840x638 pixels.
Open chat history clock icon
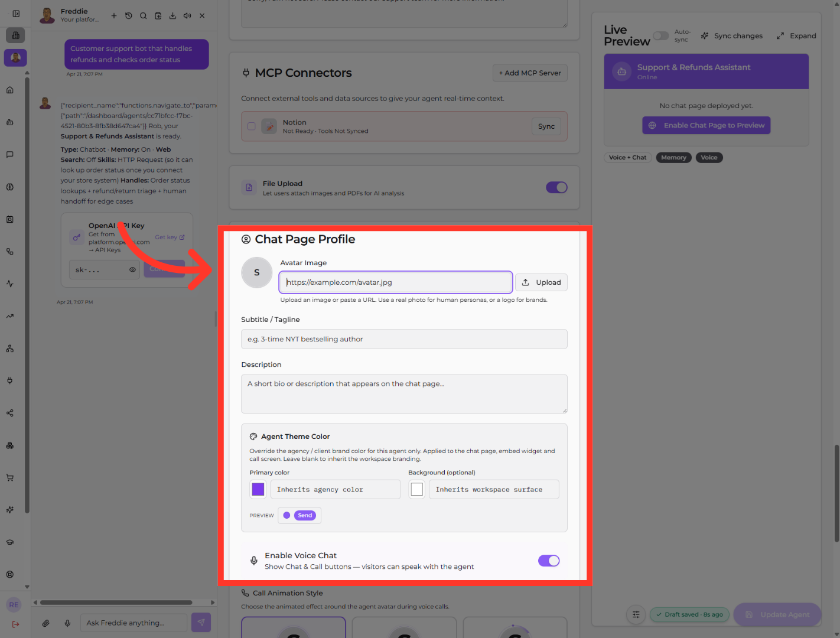coord(129,16)
